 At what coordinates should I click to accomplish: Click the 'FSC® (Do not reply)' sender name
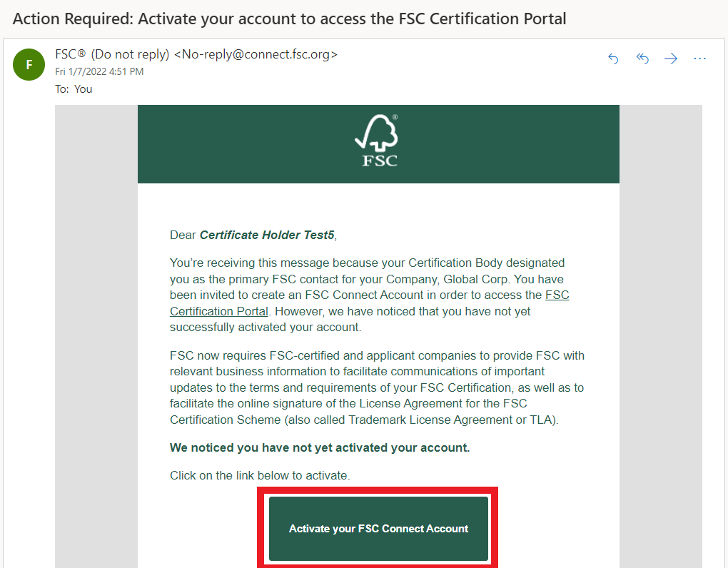(112, 54)
